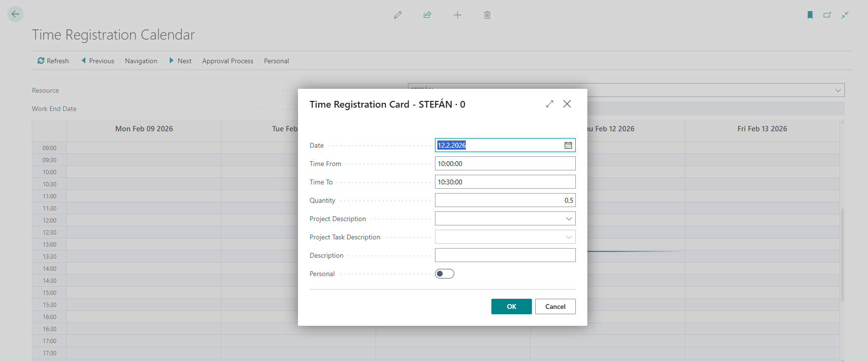Open the Date calendar picker icon
This screenshot has height=362, width=868.
[x=568, y=145]
